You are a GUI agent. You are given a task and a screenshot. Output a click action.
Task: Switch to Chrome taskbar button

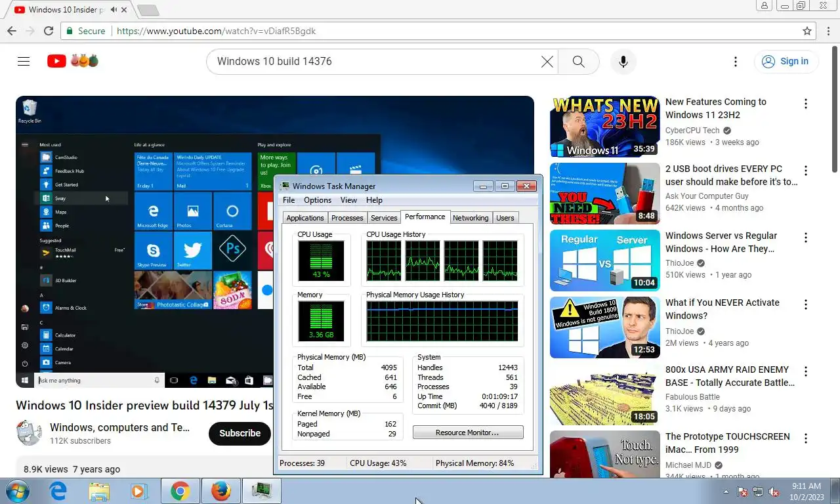click(180, 491)
